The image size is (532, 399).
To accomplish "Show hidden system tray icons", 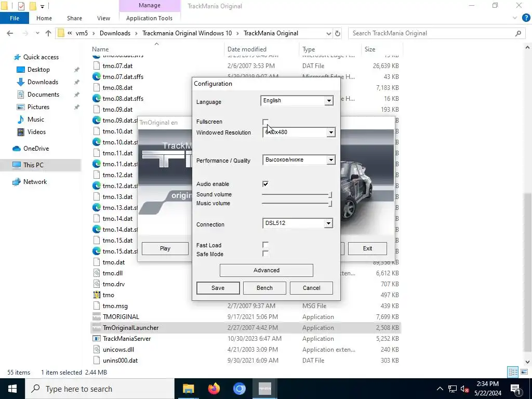I will coord(440,389).
